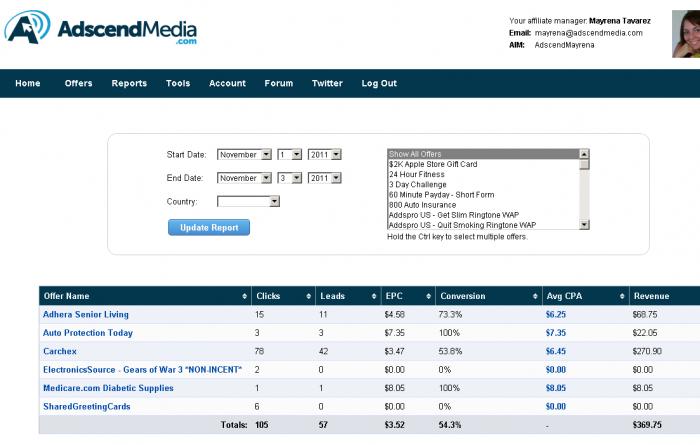Click Carchex revenue value $270.90
This screenshot has height=445, width=700.
coord(647,351)
